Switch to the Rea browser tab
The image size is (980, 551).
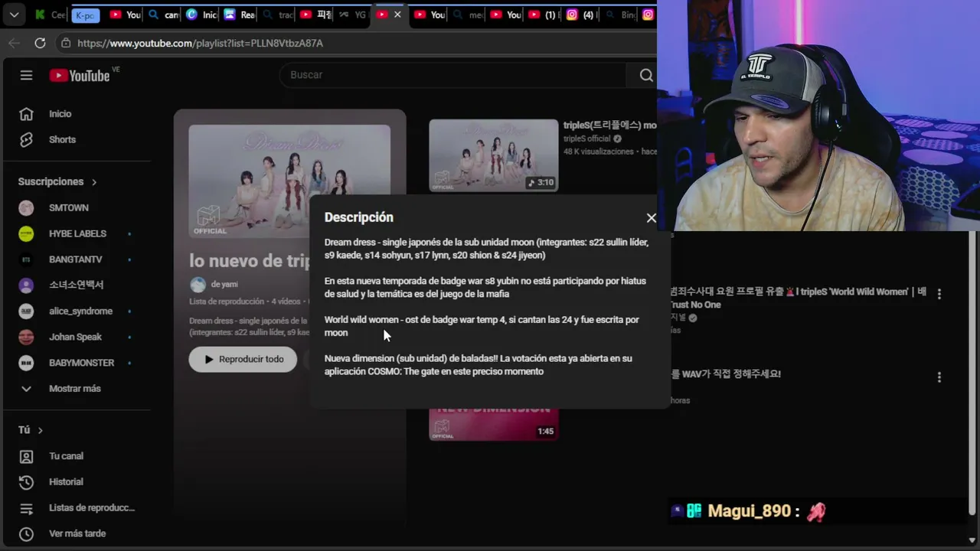tap(240, 15)
